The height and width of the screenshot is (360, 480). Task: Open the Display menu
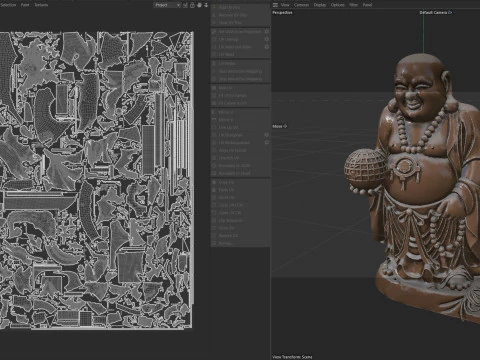pyautogui.click(x=320, y=5)
